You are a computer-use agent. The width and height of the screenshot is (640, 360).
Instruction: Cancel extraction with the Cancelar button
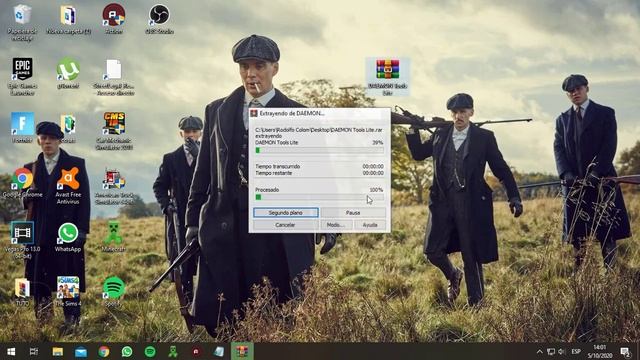tap(285, 225)
